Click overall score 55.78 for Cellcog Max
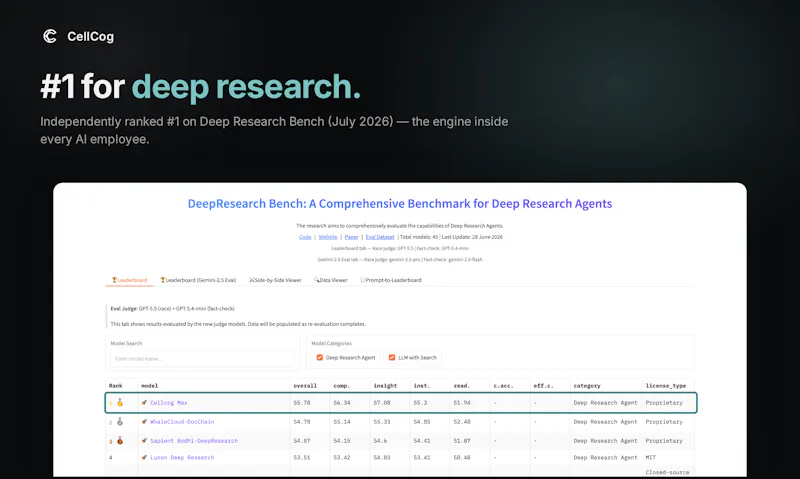 302,403
